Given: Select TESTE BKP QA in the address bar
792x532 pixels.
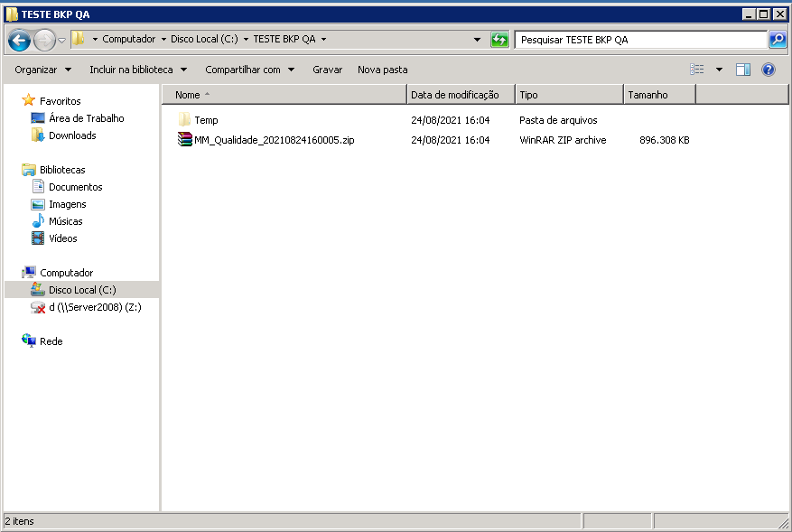Looking at the screenshot, I should (284, 39).
